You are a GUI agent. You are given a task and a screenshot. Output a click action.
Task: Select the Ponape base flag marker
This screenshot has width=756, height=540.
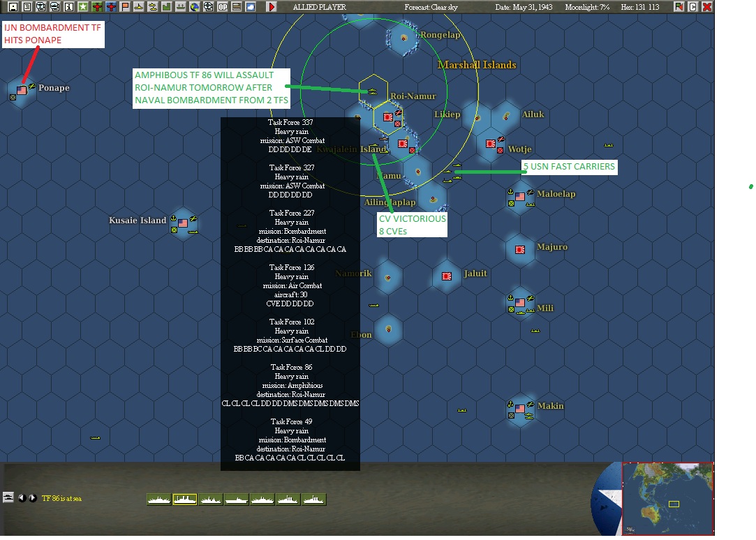(22, 90)
